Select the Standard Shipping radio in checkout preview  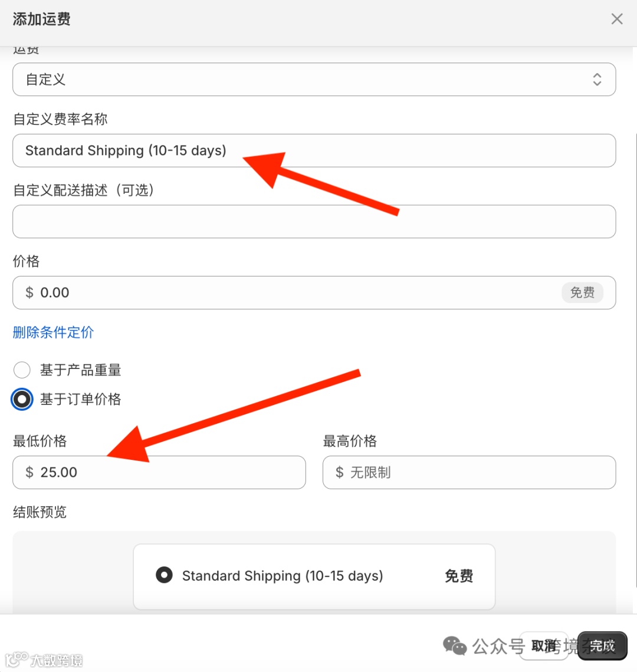[x=165, y=575]
